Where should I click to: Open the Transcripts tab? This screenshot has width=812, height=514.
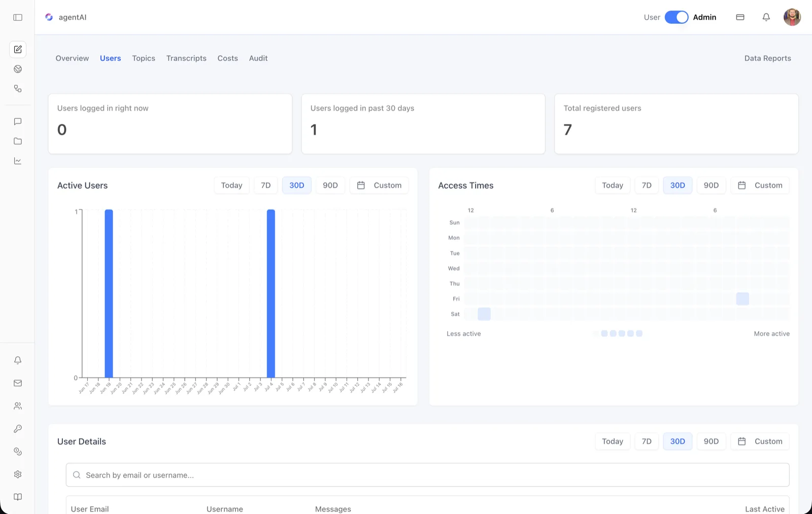pos(186,58)
